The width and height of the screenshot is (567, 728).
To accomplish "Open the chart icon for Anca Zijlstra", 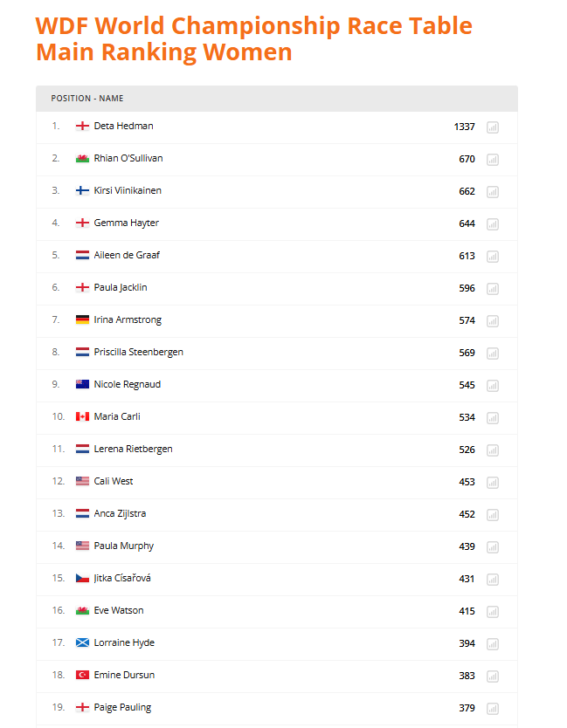I will (x=492, y=514).
